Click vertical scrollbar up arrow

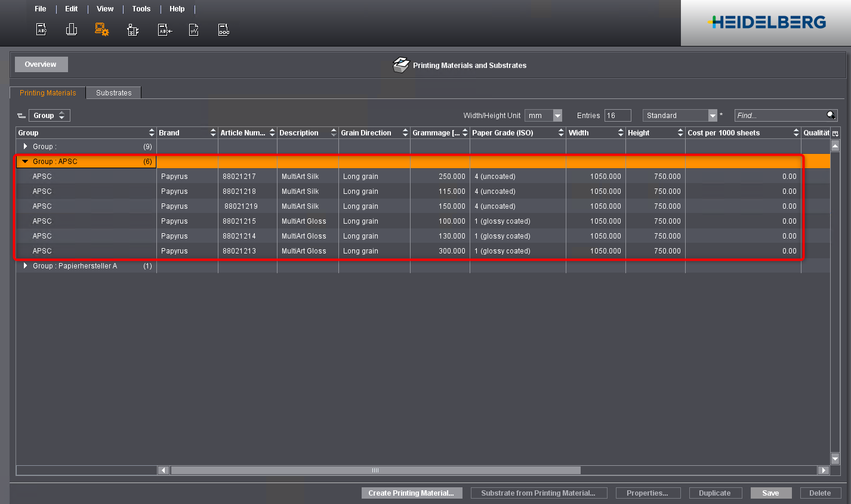835,146
